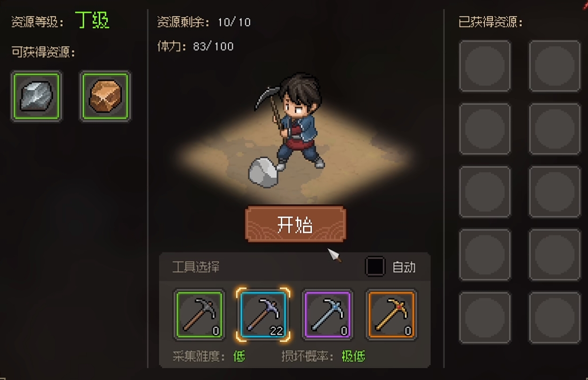This screenshot has width=588, height=380.
Task: Click the 自动 label text
Action: click(404, 267)
